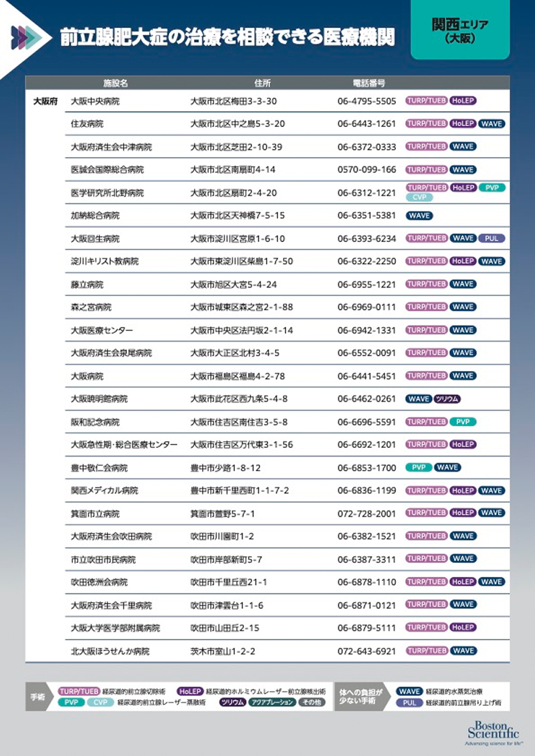Click the 施設名 column header
535x756 pixels.
click(115, 84)
